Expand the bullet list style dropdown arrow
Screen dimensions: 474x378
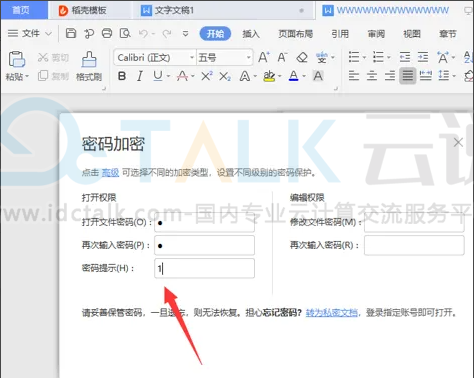(364, 58)
